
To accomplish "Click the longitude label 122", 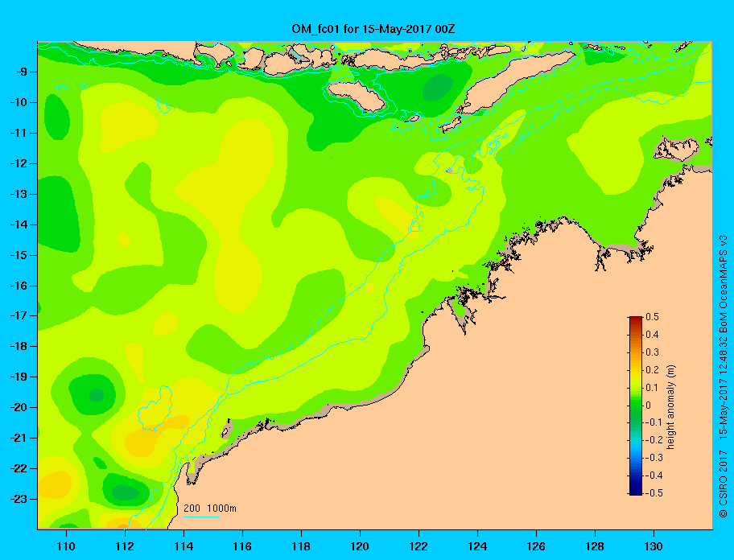I will click(419, 546).
